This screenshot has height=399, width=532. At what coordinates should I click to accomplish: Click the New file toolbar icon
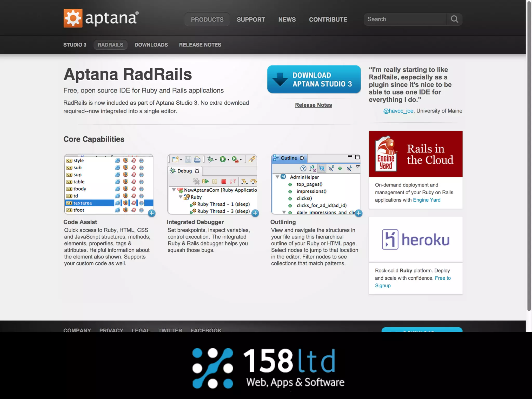click(x=175, y=159)
